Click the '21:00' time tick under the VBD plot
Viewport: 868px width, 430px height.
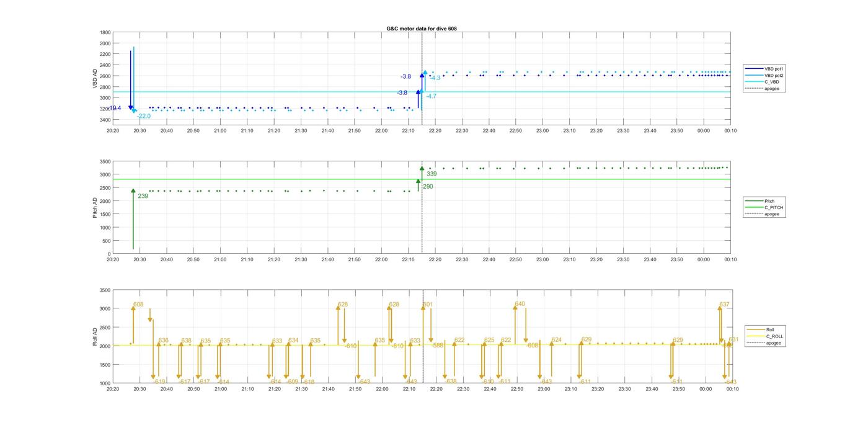(x=220, y=131)
